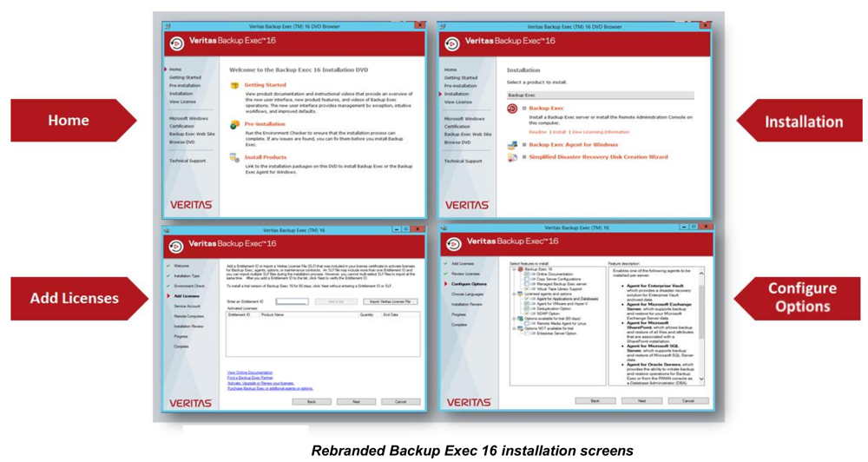This screenshot has height=462, width=868.
Task: Open Getting Started in the Home window sidebar
Action: [x=186, y=77]
